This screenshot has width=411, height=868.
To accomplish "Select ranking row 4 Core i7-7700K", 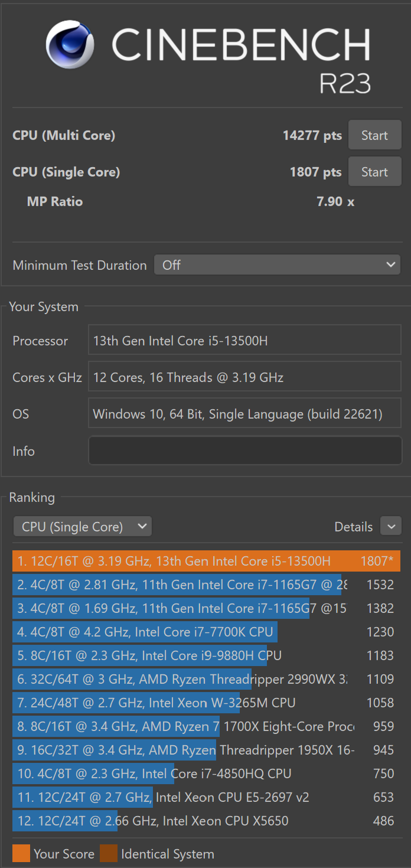I will [x=206, y=632].
